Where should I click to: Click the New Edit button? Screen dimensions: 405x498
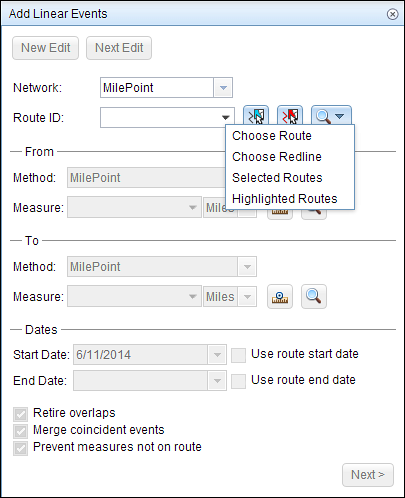(46, 48)
